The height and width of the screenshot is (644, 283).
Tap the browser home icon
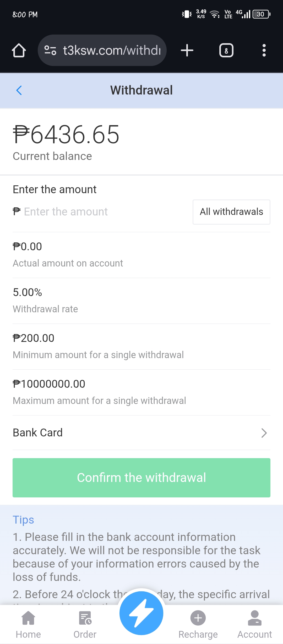[19, 50]
